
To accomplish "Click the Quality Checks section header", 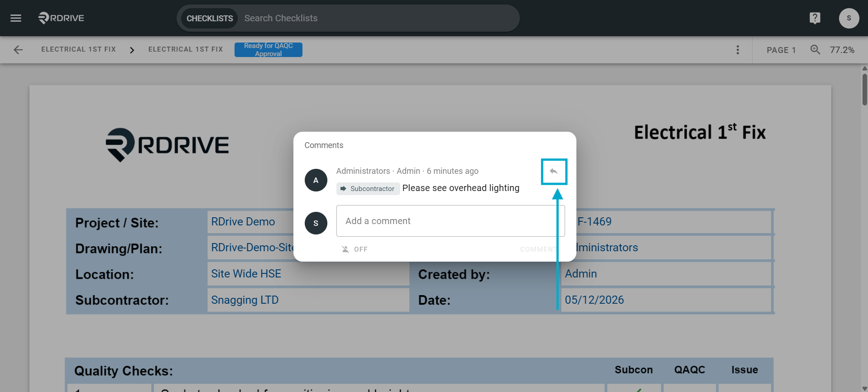I will [x=124, y=371].
